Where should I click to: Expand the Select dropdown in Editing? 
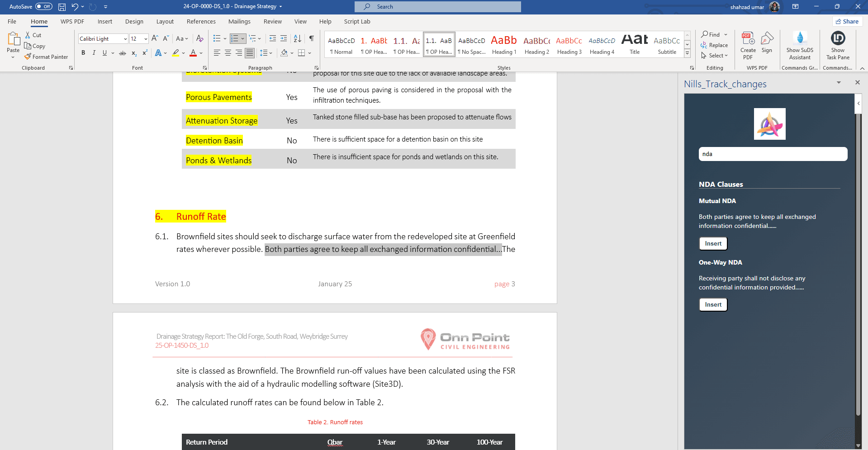(x=715, y=56)
